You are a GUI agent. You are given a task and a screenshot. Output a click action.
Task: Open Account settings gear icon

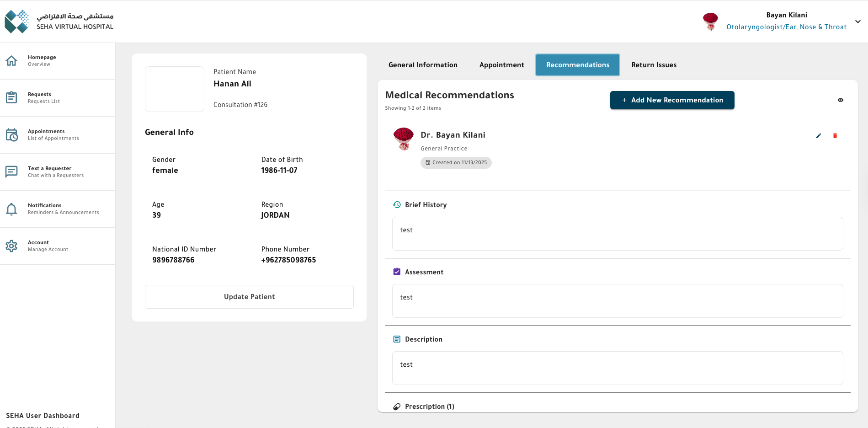click(11, 246)
